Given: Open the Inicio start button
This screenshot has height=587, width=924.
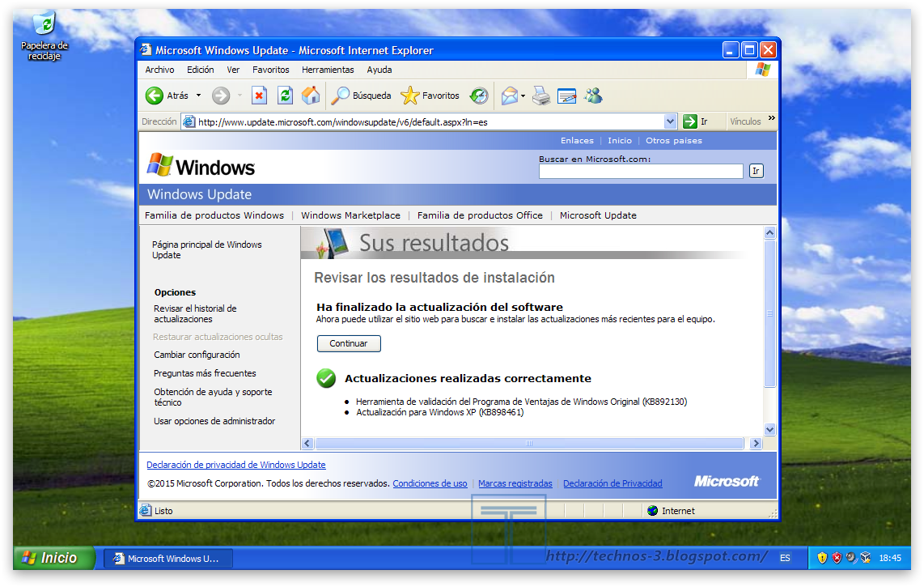Looking at the screenshot, I should 53,558.
